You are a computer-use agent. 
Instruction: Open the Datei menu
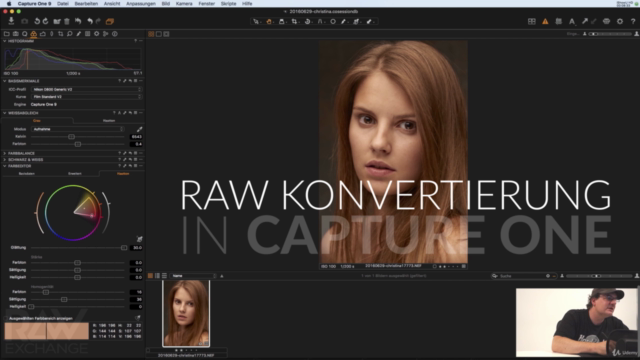coord(62,3)
